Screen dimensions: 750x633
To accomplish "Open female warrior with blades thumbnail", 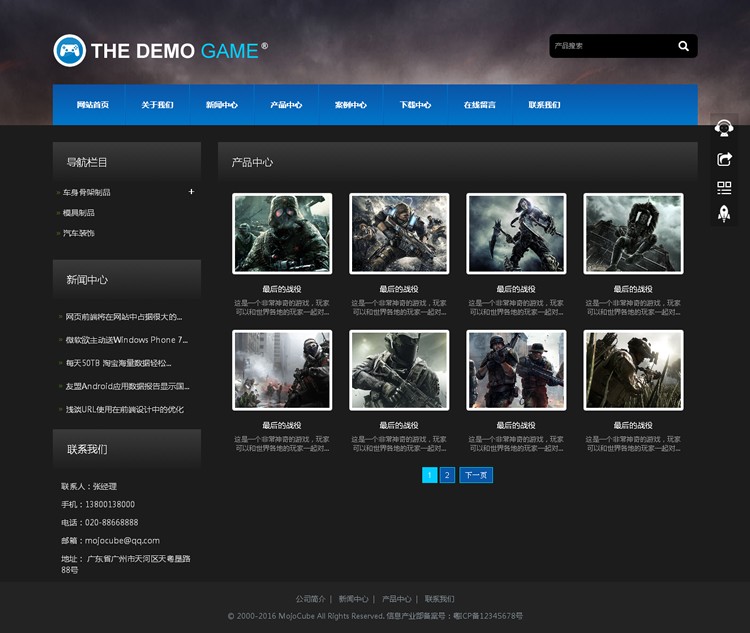I will point(516,233).
